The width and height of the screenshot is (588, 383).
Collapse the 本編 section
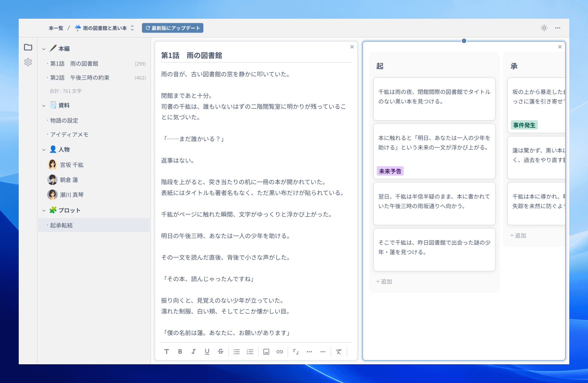click(x=44, y=49)
